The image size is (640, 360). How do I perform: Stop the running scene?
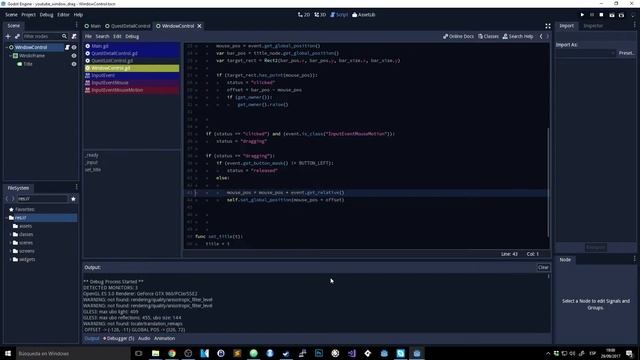click(601, 15)
